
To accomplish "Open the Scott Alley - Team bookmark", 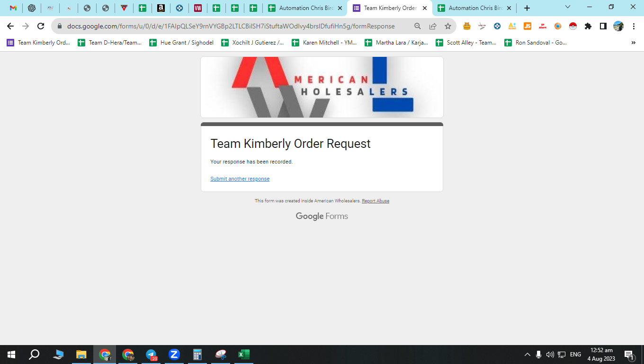I will point(466,43).
